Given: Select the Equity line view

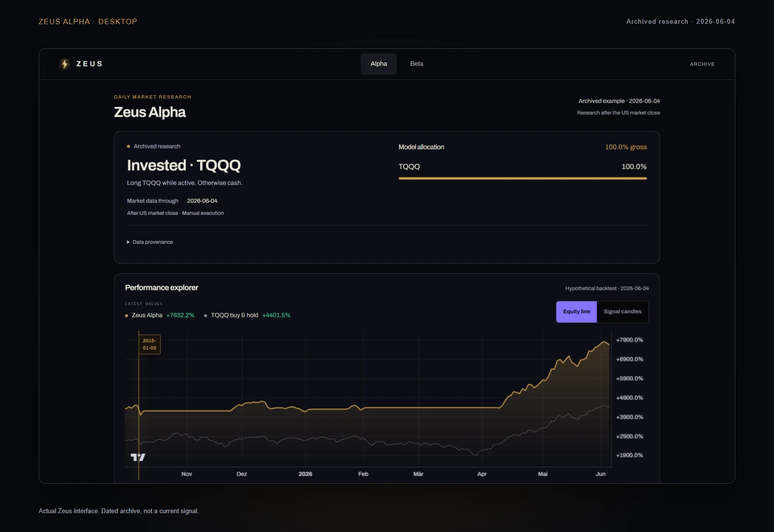Looking at the screenshot, I should (x=577, y=312).
